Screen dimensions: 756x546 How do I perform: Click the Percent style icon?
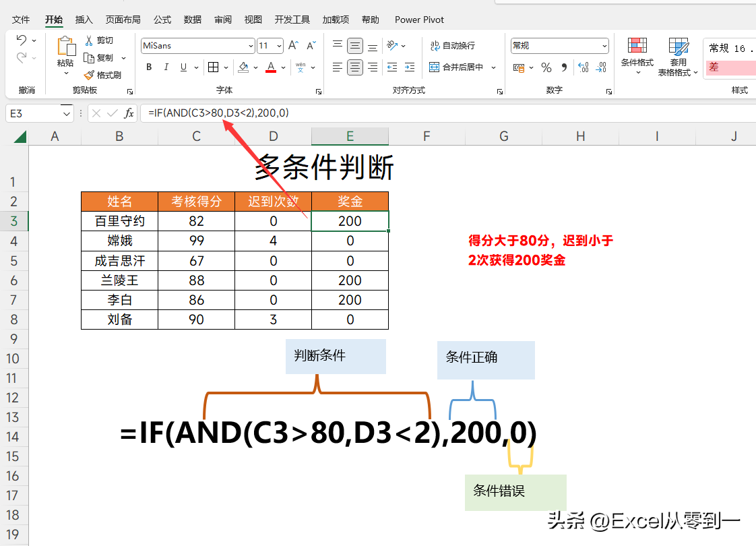tap(546, 67)
